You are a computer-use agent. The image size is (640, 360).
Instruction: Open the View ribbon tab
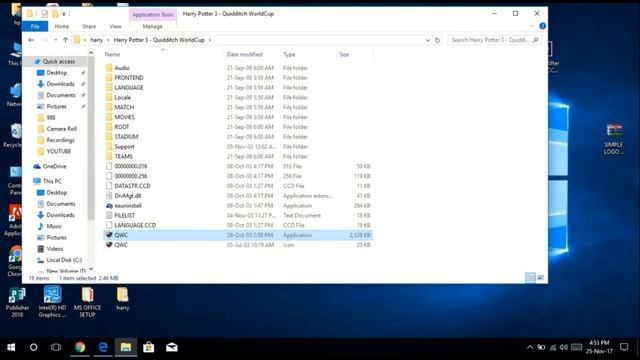click(116, 26)
